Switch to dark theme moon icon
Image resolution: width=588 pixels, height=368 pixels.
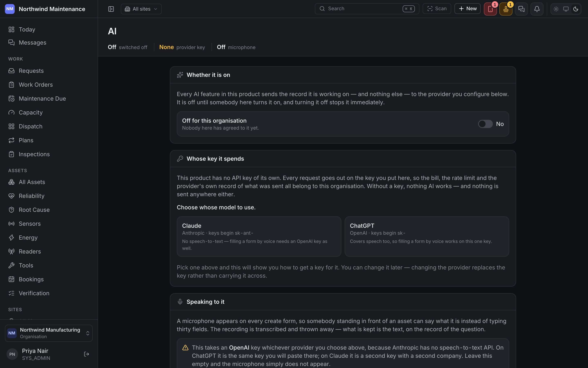click(576, 9)
